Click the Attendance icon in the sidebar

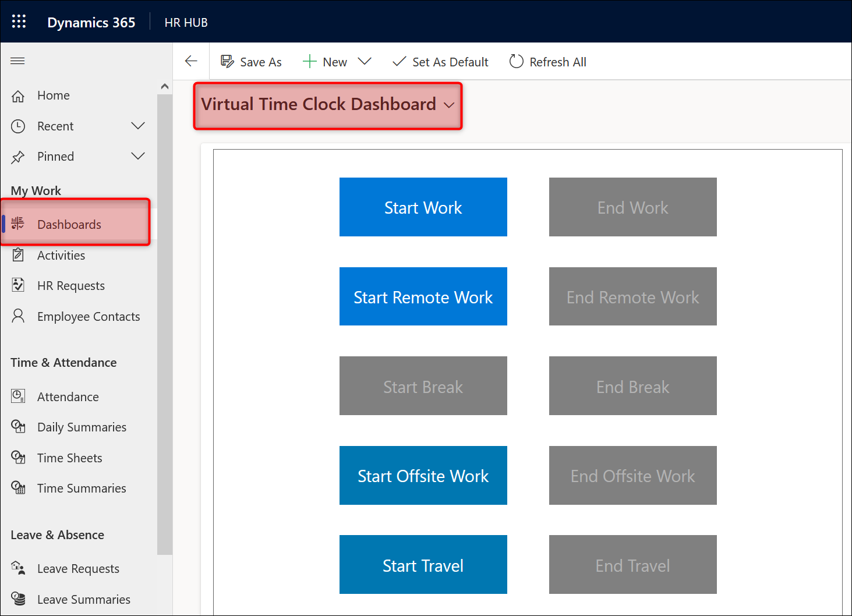(18, 396)
